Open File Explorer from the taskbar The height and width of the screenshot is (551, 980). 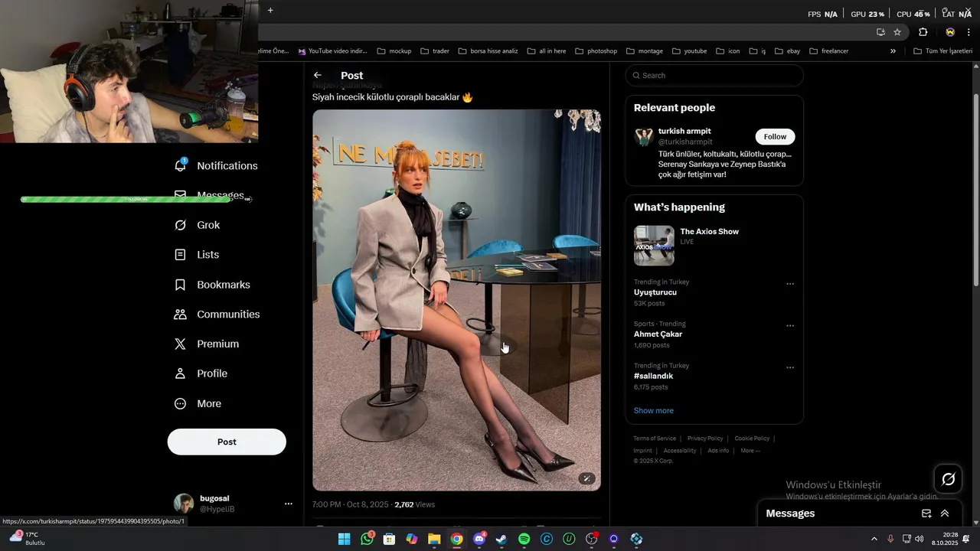(x=434, y=539)
